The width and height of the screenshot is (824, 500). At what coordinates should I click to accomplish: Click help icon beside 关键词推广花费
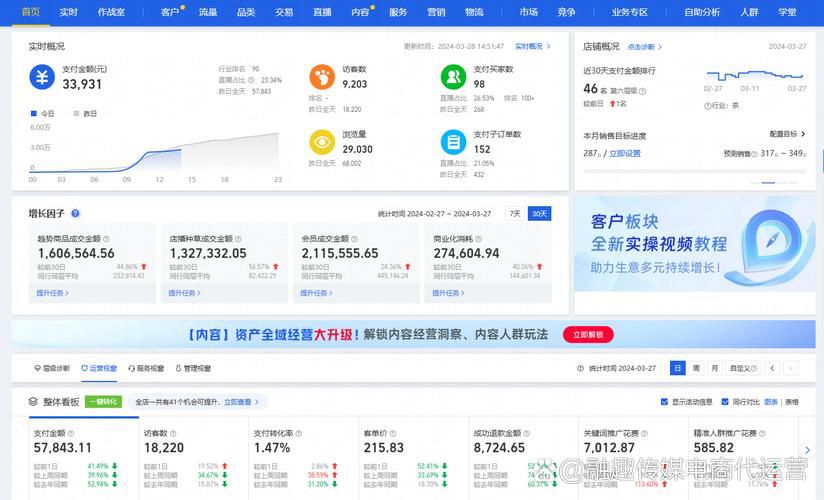click(644, 433)
